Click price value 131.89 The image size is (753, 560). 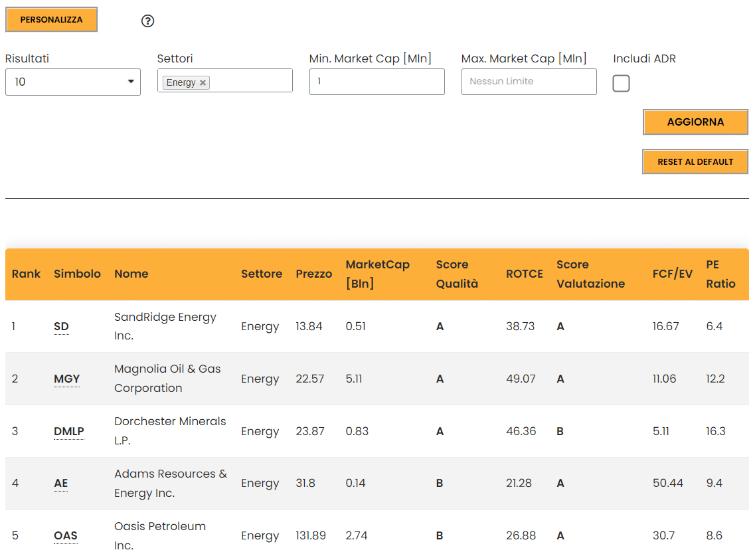pos(310,535)
